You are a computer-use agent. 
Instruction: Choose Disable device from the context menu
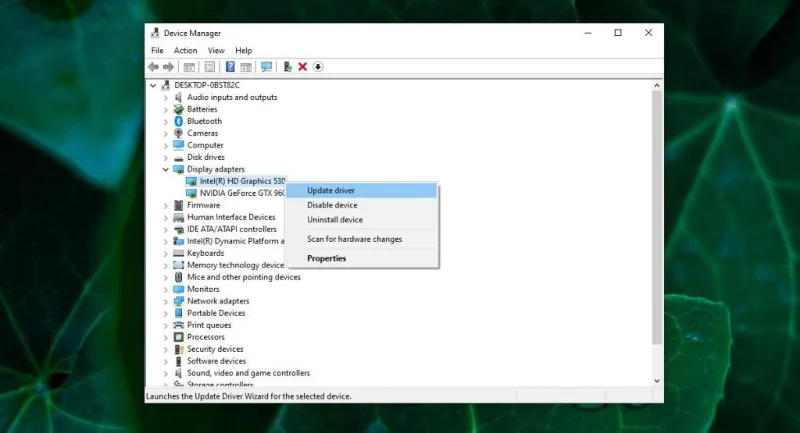point(362,205)
